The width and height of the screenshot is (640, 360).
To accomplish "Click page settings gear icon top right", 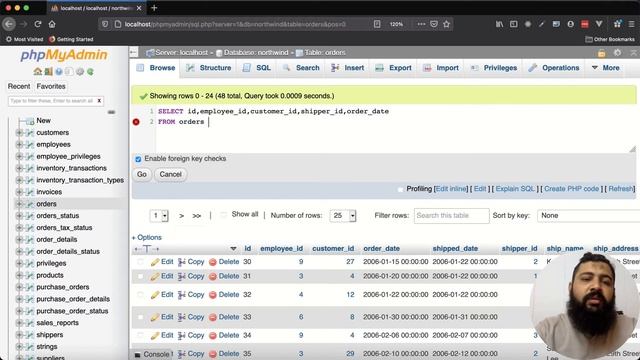I will 617,53.
